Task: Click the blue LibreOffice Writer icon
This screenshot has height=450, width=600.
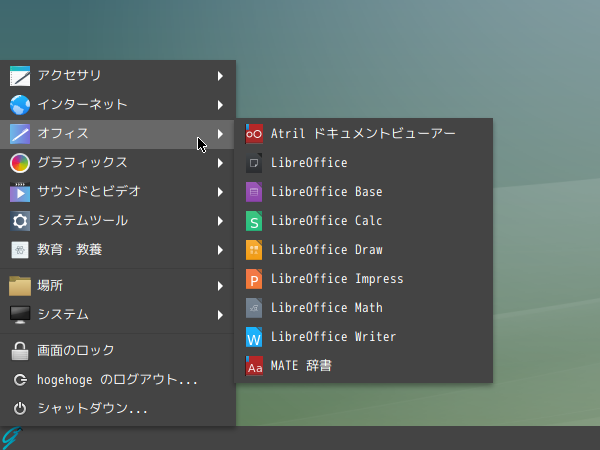Action: click(x=254, y=337)
